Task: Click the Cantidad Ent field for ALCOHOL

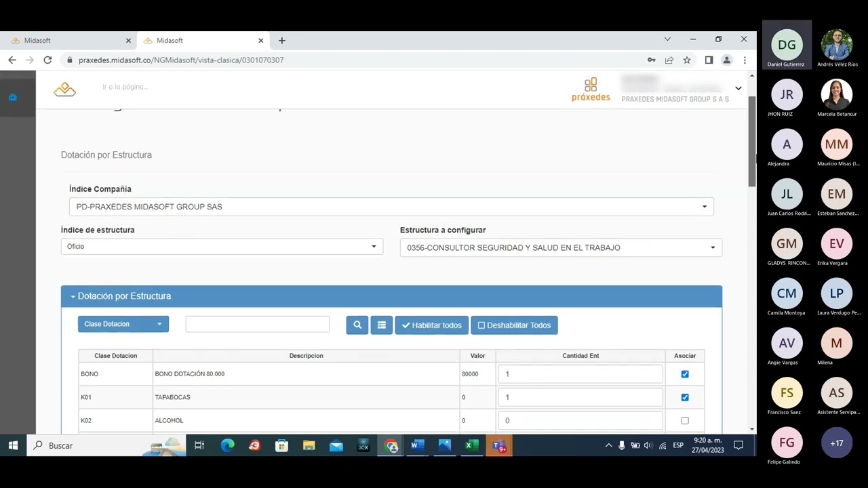Action: coord(580,420)
